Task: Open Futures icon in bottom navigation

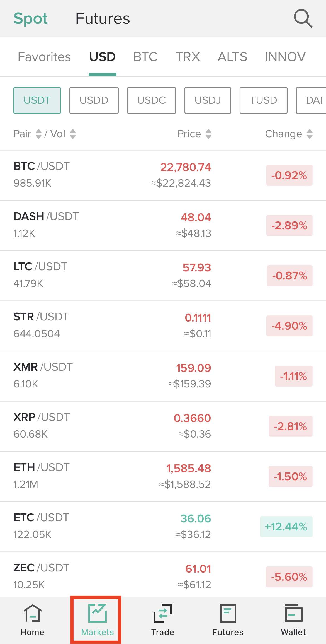Action: coord(228,613)
